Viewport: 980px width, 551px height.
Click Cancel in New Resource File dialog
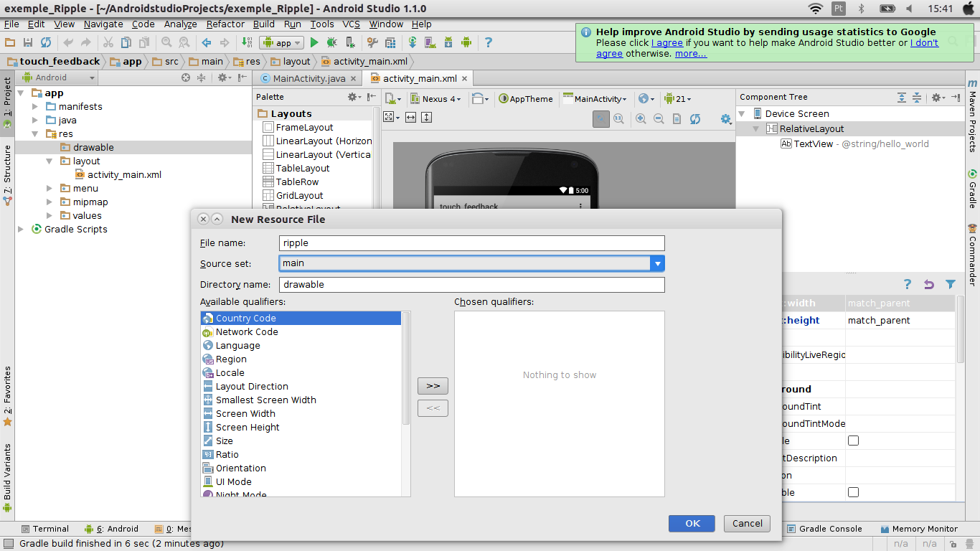(747, 524)
